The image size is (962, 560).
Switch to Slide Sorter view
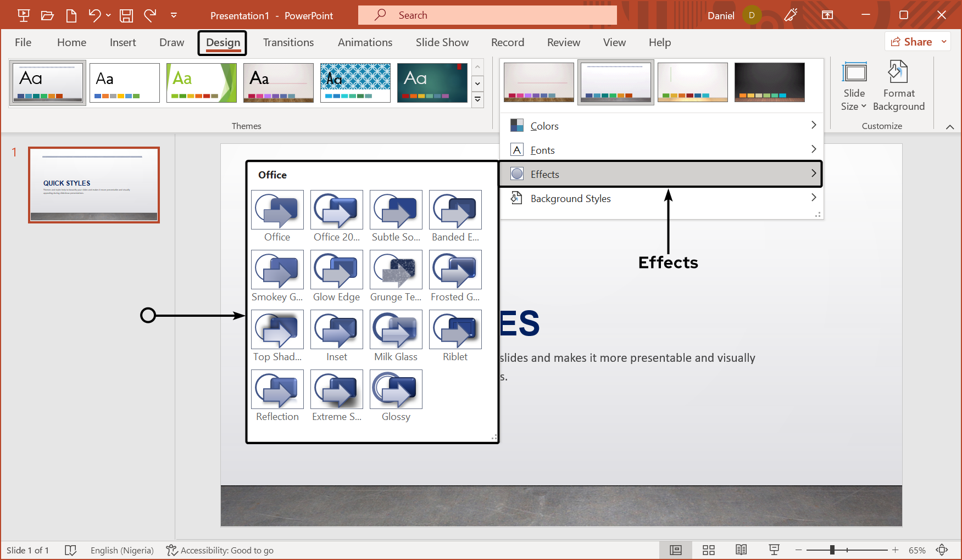[x=708, y=550]
